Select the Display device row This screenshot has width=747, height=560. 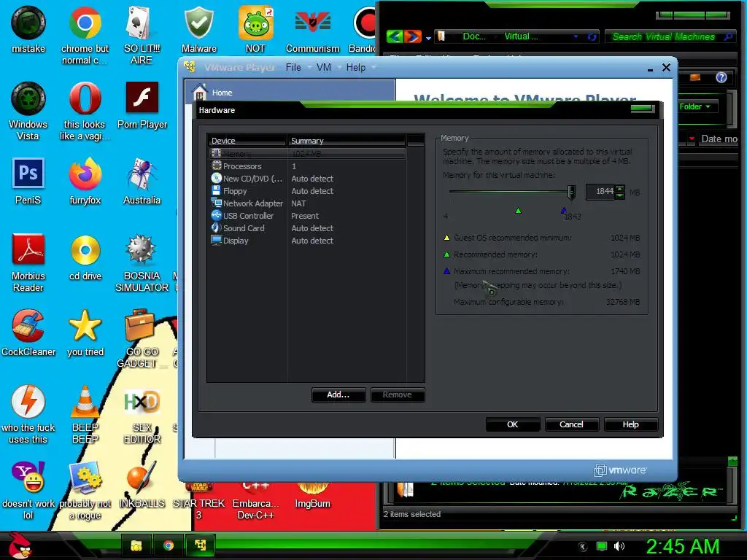pyautogui.click(x=307, y=241)
